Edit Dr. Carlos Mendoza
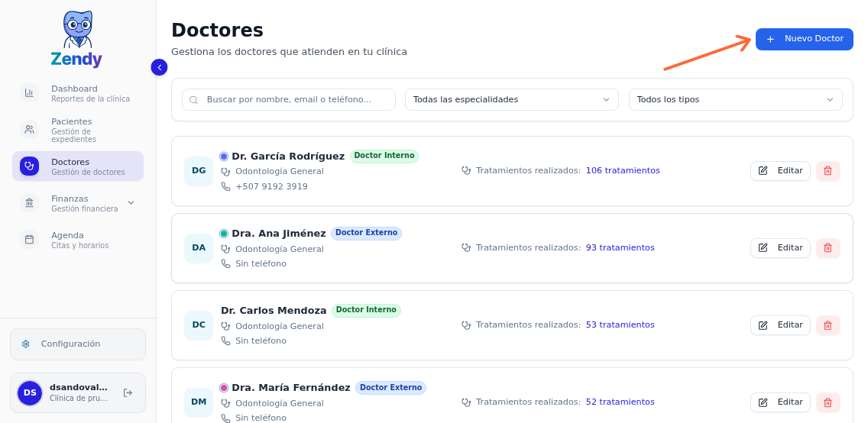868x423 pixels. pos(780,325)
